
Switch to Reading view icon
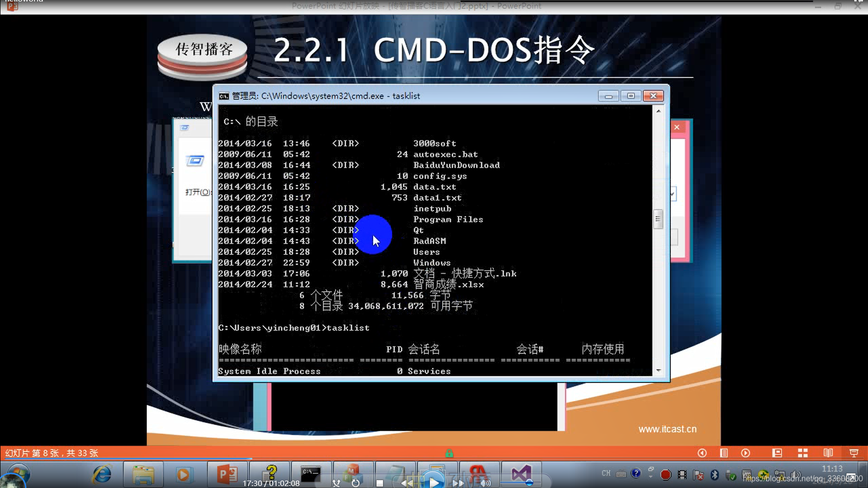pos(828,453)
